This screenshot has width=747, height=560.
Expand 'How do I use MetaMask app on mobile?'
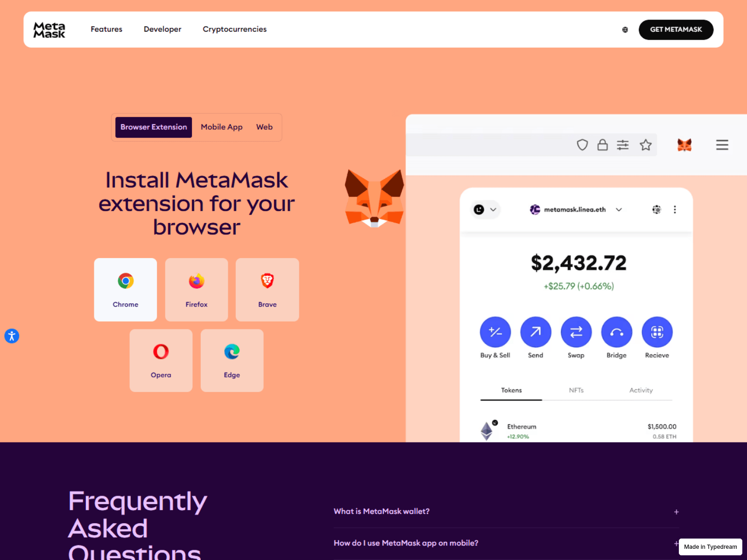506,543
